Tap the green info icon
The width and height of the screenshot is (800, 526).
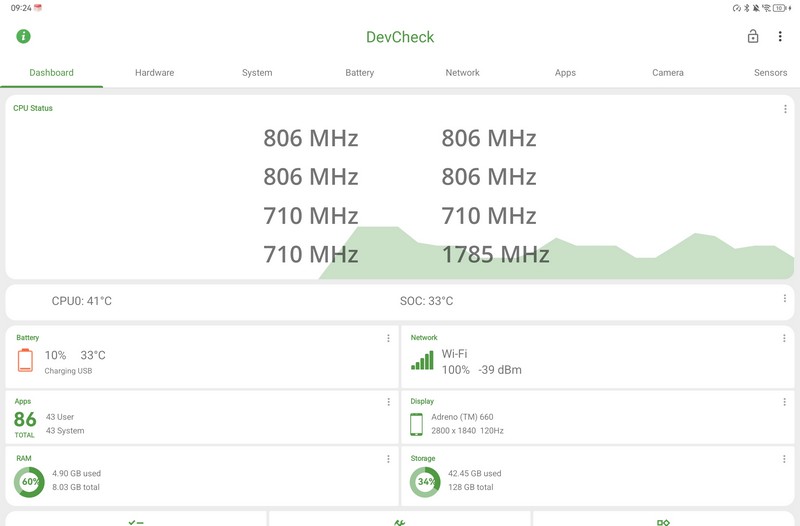23,37
